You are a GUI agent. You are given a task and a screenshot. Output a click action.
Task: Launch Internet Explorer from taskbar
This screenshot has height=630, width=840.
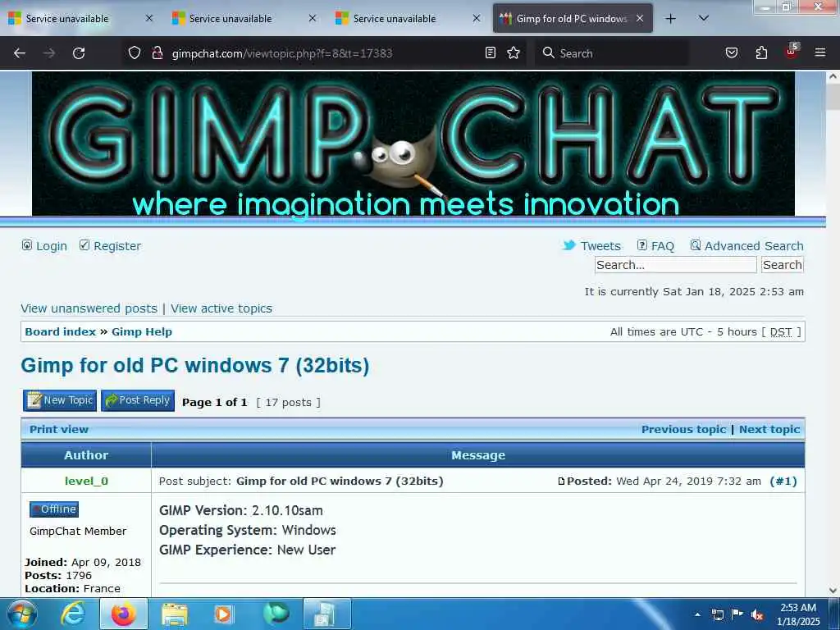73,614
